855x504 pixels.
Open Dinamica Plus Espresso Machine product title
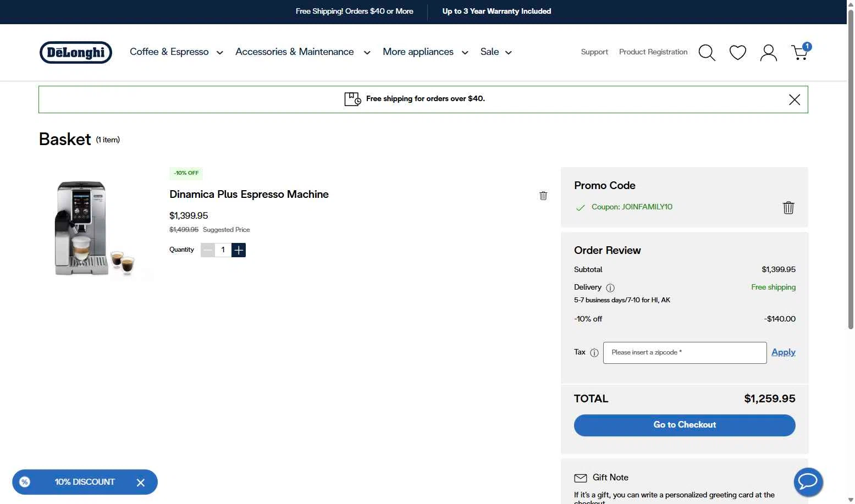tap(249, 195)
